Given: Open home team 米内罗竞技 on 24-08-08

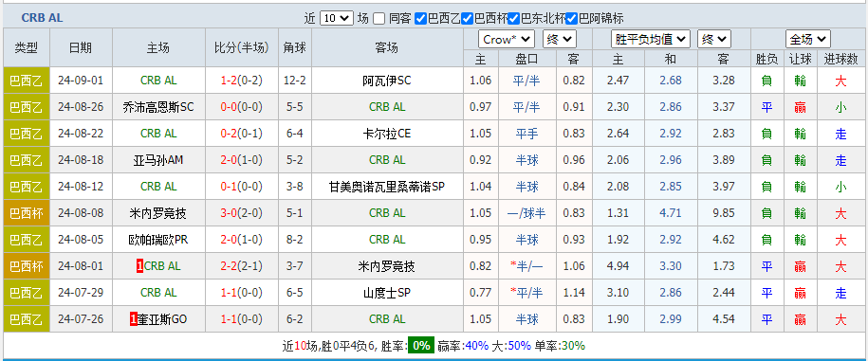Looking at the screenshot, I should click(x=158, y=213).
